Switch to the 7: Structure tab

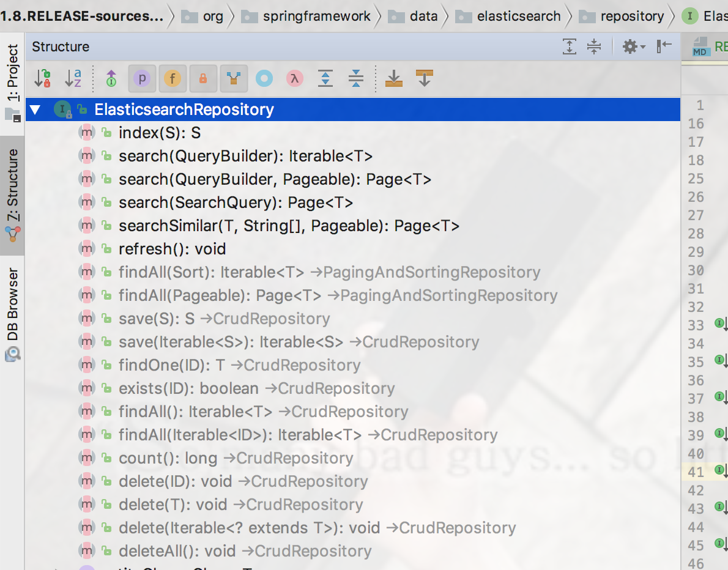tap(12, 195)
